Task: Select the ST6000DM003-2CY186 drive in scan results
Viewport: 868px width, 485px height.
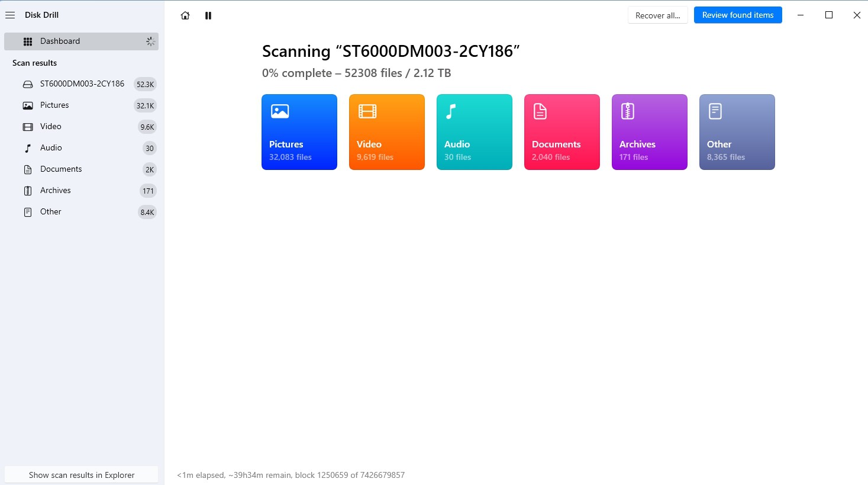Action: coord(82,84)
